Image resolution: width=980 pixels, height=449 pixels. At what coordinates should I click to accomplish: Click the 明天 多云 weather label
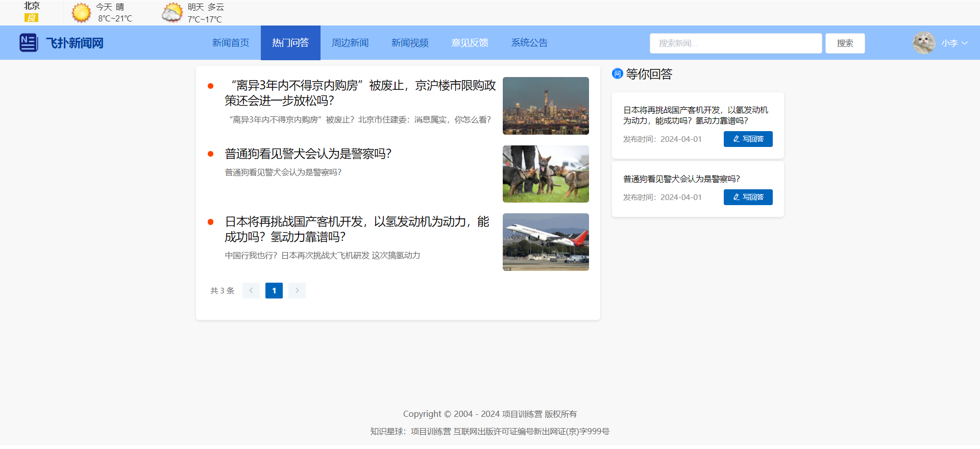click(206, 7)
